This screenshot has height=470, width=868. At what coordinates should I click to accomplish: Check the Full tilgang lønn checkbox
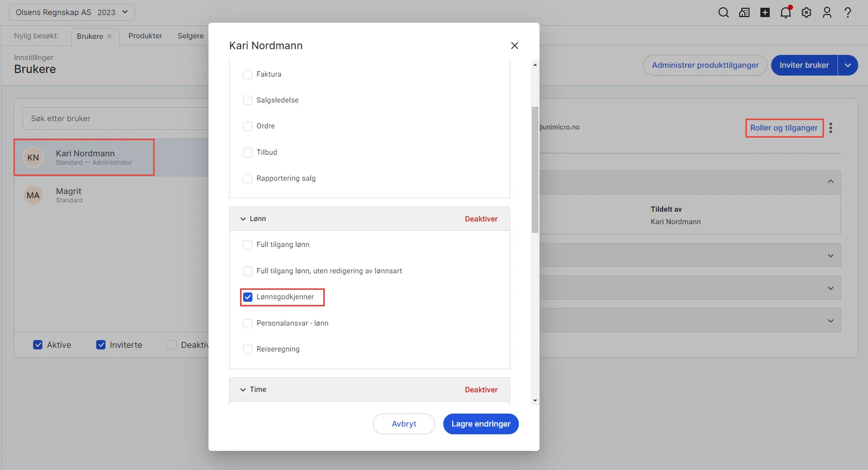tap(248, 245)
